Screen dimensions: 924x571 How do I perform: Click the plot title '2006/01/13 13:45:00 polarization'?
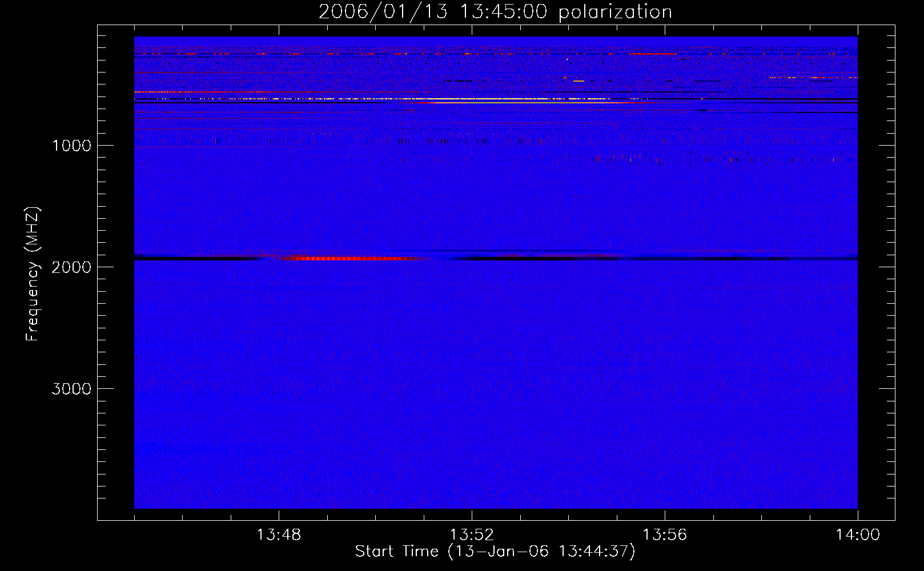click(x=495, y=12)
